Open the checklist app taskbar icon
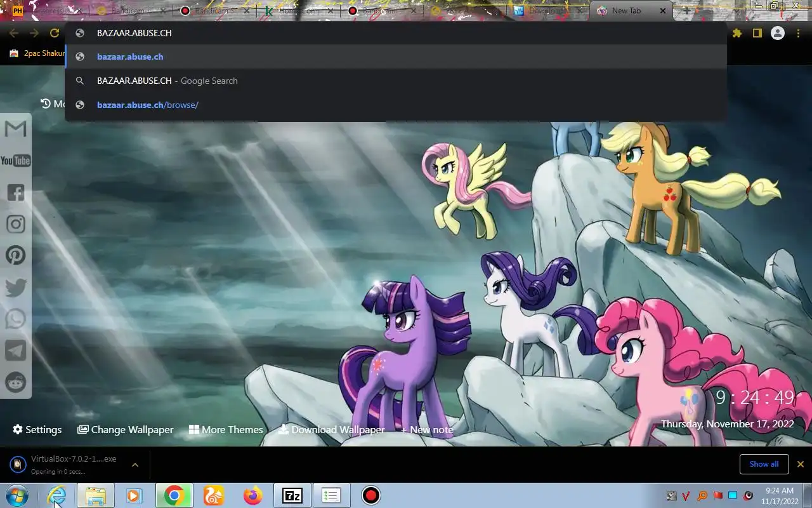 click(x=331, y=495)
